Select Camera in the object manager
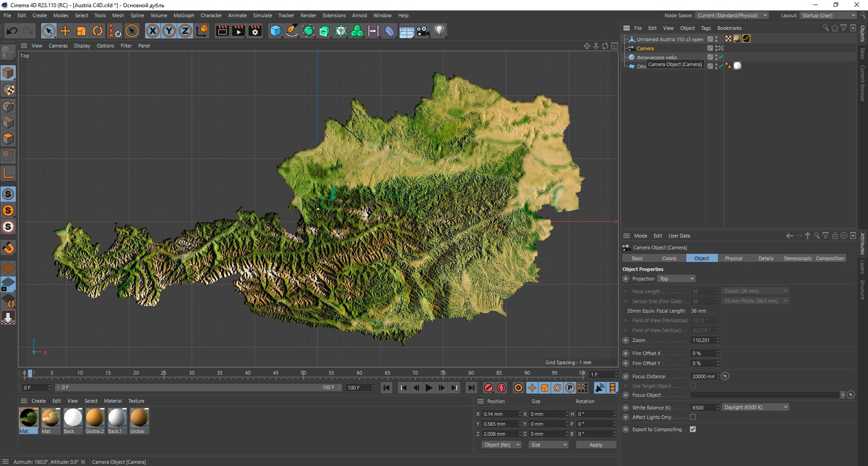 coord(645,48)
